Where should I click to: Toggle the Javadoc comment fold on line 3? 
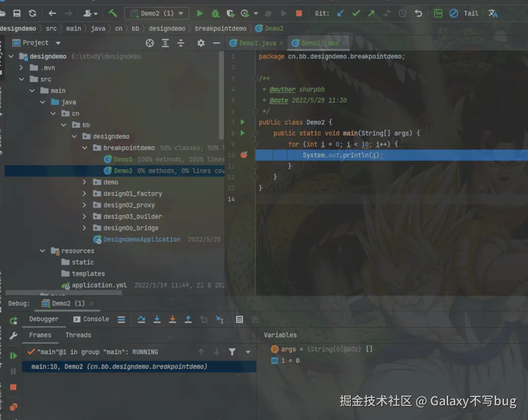(255, 78)
